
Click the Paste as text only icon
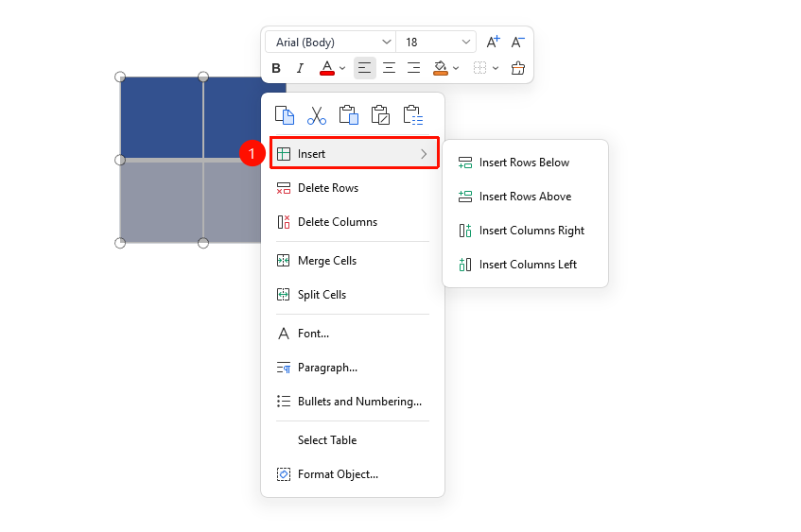click(380, 115)
